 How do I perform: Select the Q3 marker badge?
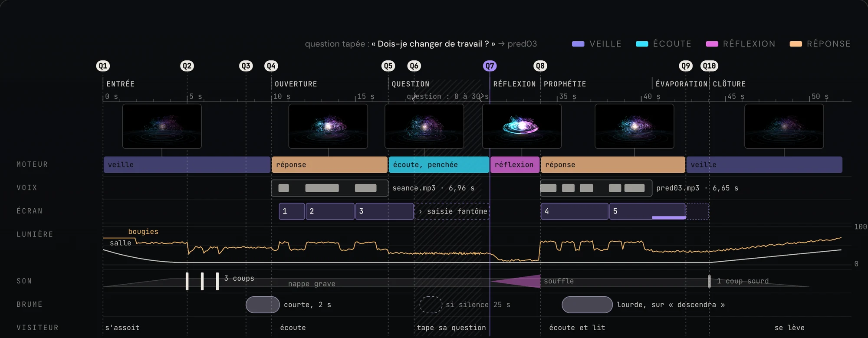(246, 66)
